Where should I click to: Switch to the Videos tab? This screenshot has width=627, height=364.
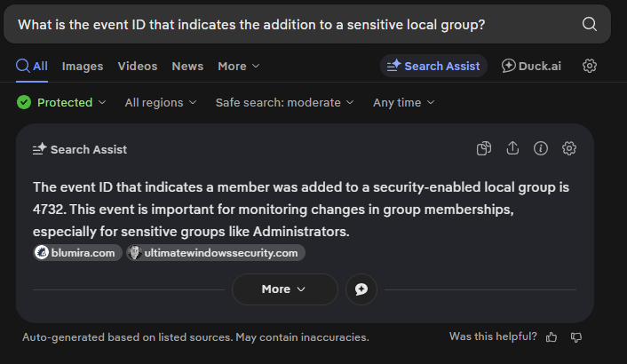pyautogui.click(x=138, y=66)
